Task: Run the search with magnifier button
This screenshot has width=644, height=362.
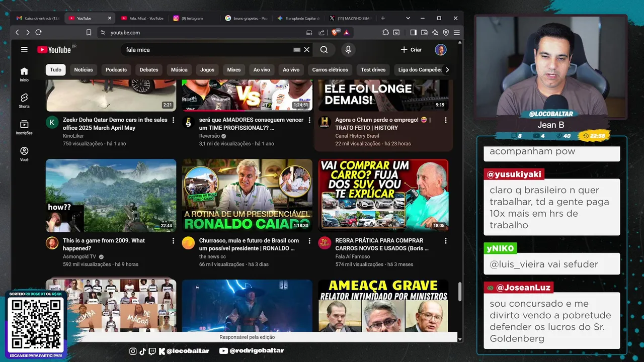Action: tap(324, 50)
